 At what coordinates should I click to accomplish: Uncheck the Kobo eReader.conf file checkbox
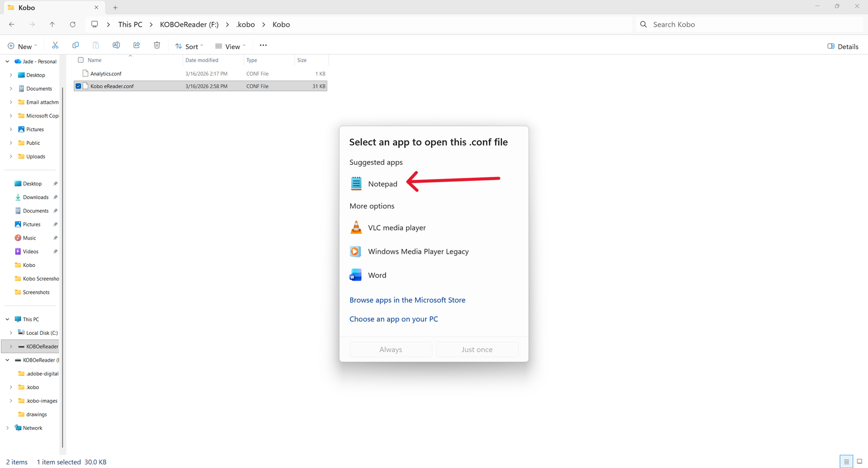point(78,86)
